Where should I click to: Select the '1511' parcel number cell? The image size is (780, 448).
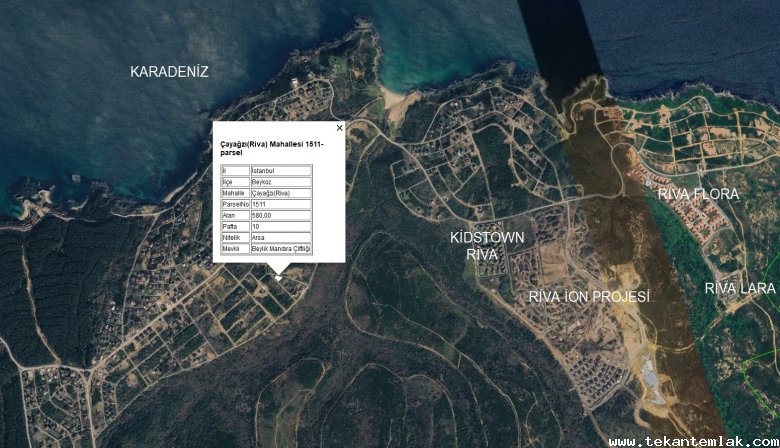(x=281, y=204)
